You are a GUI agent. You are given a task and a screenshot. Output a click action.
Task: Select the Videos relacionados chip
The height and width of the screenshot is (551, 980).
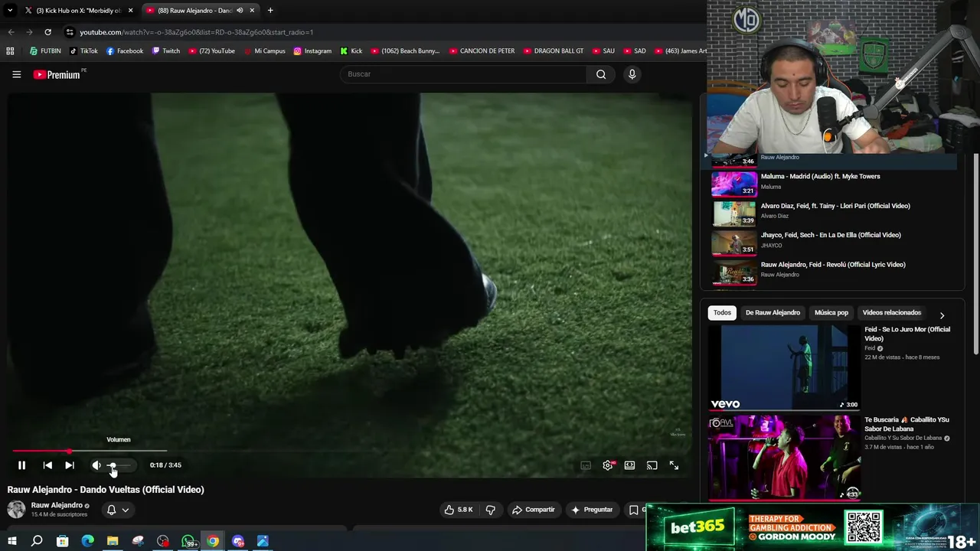[892, 313]
